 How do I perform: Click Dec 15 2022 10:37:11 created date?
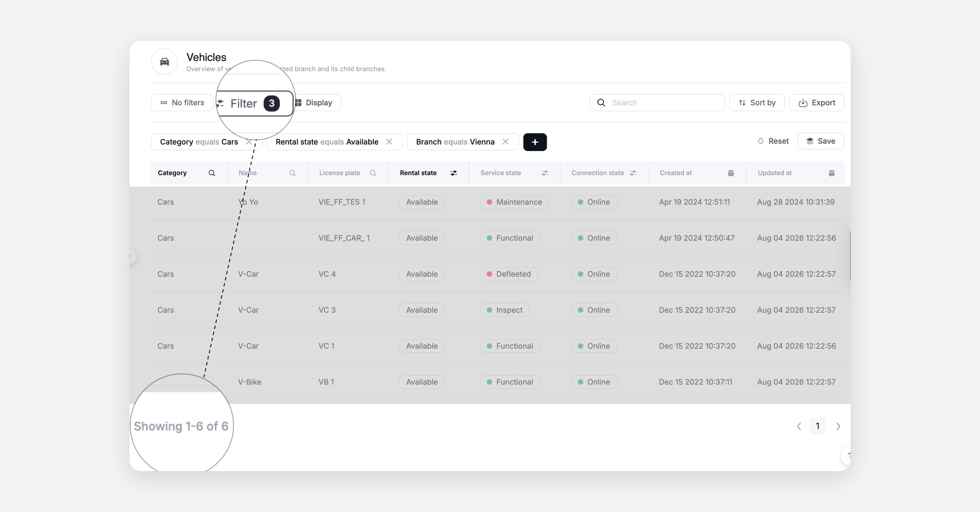point(695,382)
